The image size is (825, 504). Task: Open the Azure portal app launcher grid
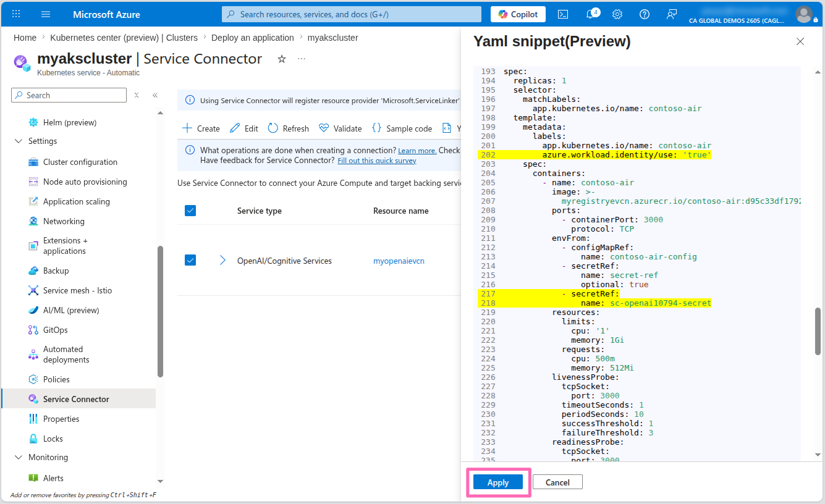click(16, 14)
